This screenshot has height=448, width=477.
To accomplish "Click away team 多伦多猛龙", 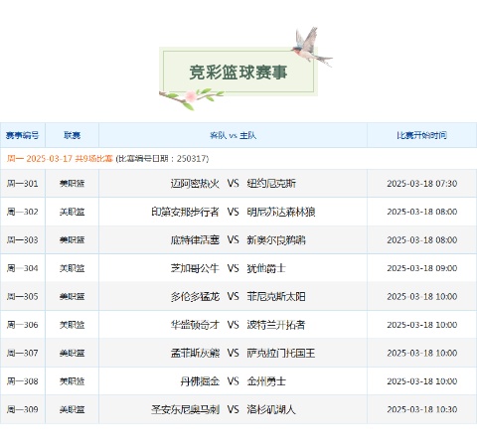I will tap(195, 296).
